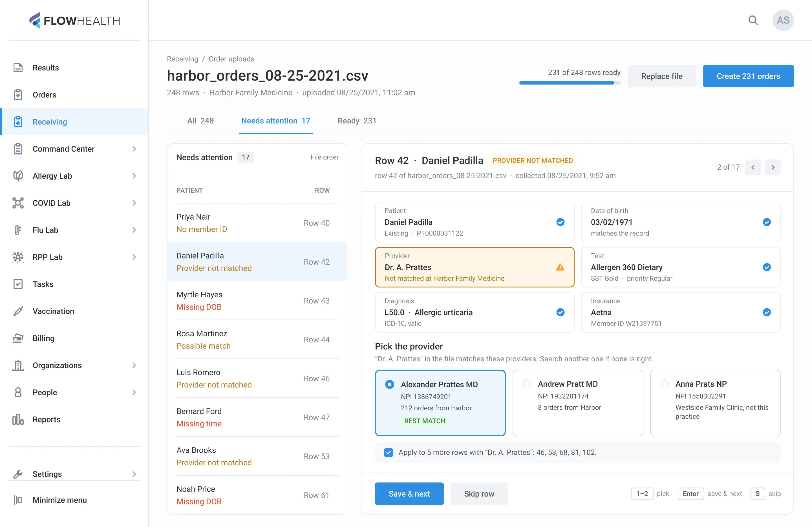
Task: Click the COVID Lab molecule icon
Action: [18, 203]
